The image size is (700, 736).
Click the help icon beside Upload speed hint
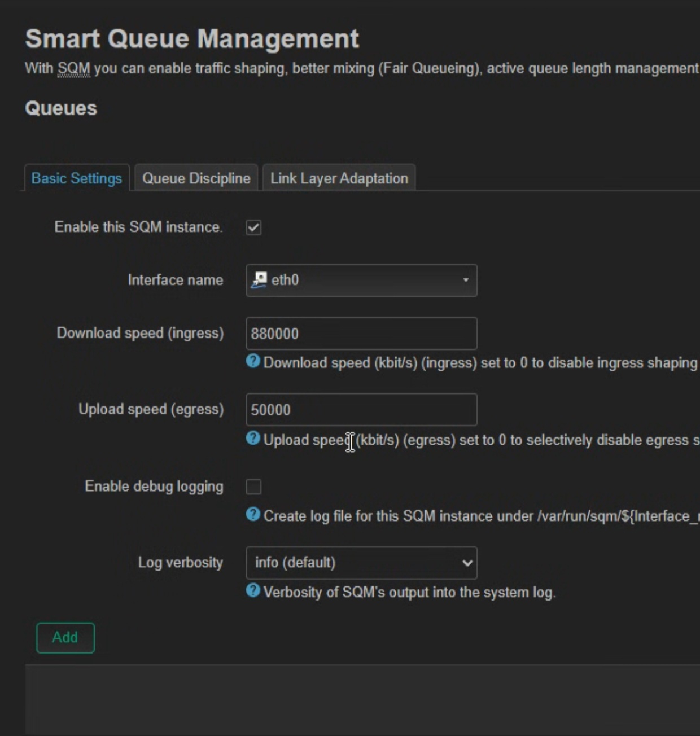pyautogui.click(x=253, y=439)
